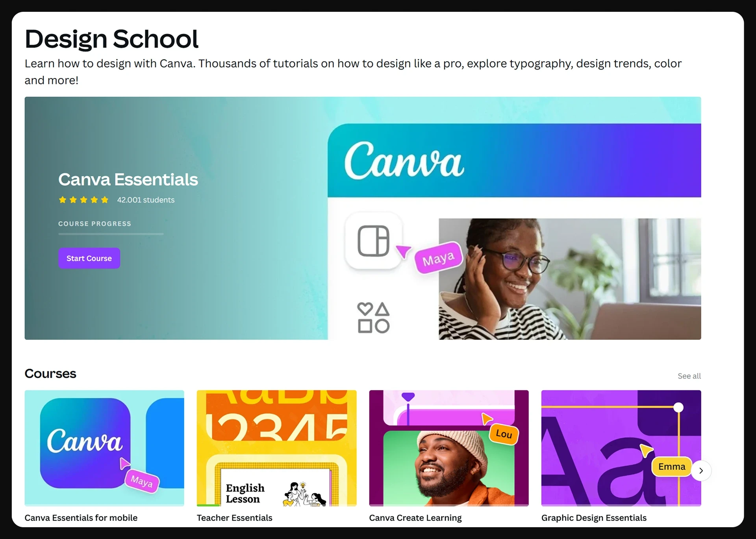Click the Start Course button
Viewport: 756px width, 539px height.
tap(89, 258)
